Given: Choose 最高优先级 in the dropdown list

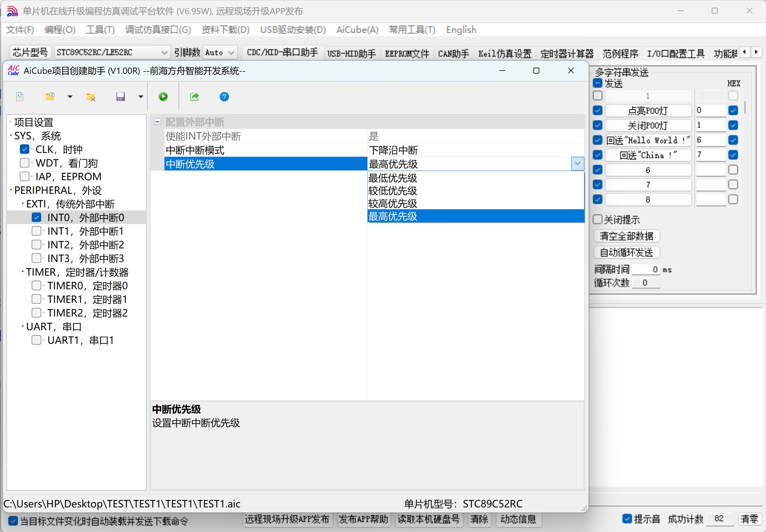Looking at the screenshot, I should (476, 216).
